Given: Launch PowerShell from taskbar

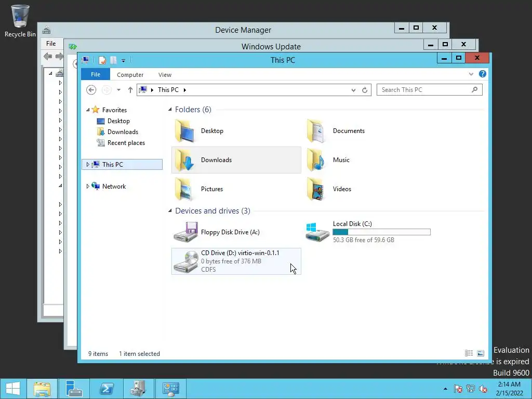Looking at the screenshot, I should (106, 389).
